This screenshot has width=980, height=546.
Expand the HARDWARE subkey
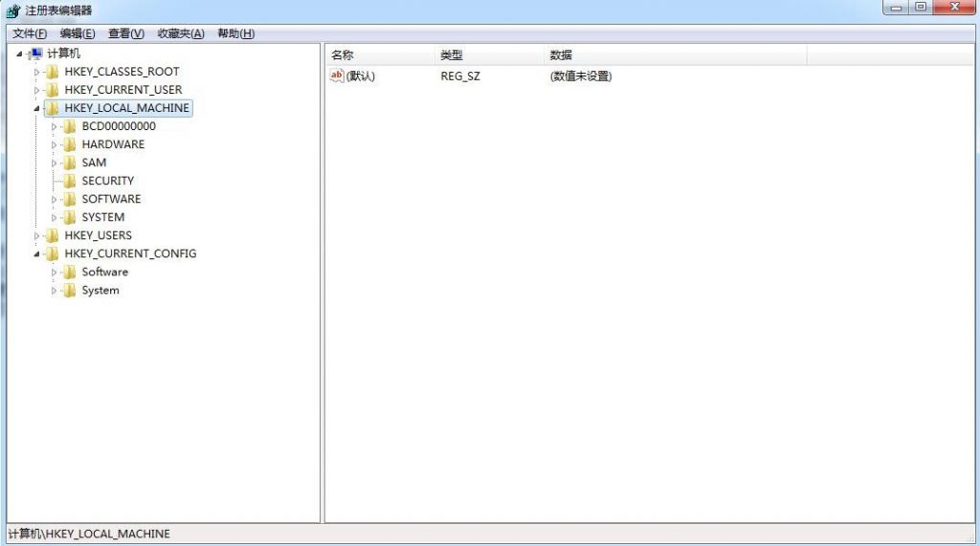[54, 145]
